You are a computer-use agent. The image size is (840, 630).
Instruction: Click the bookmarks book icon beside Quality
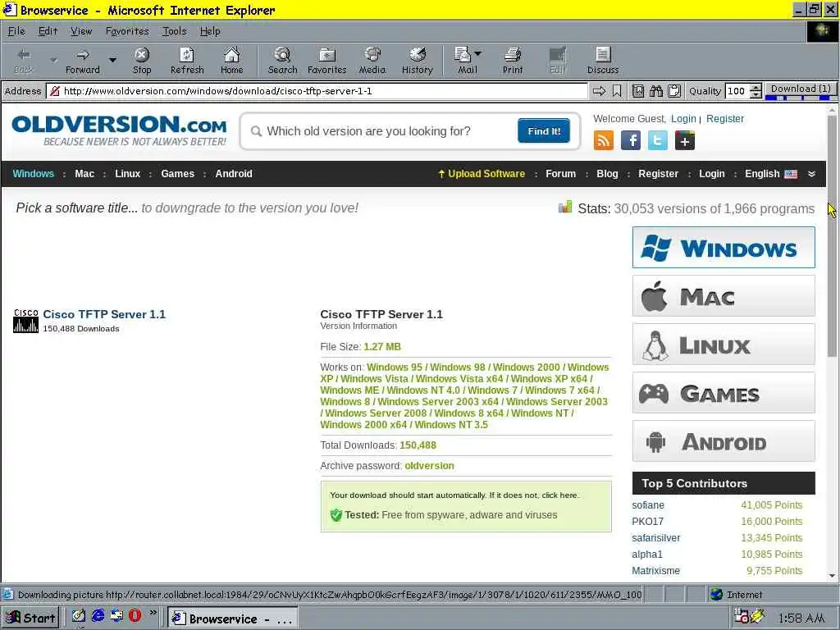click(x=638, y=91)
